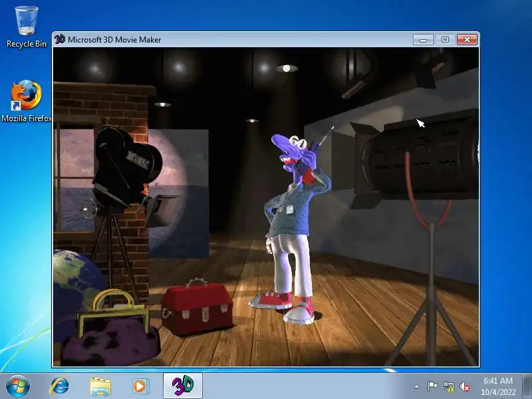This screenshot has height=399, width=532.
Task: Open Windows Media Player from the taskbar
Action: (x=140, y=386)
